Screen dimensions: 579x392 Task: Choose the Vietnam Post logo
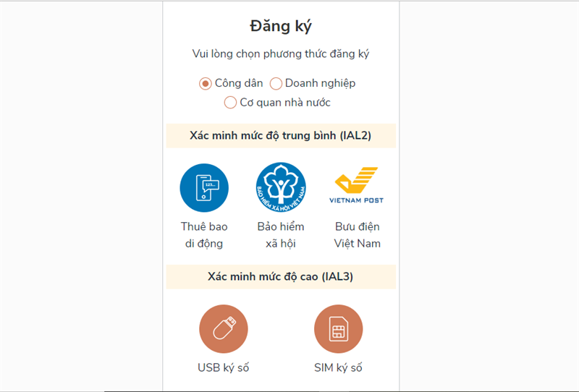coord(357,186)
